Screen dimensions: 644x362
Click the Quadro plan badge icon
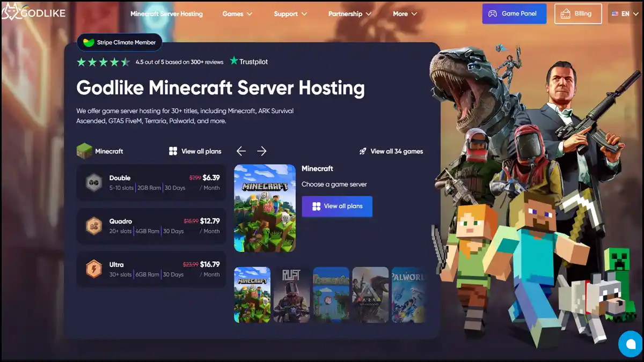pos(94,226)
